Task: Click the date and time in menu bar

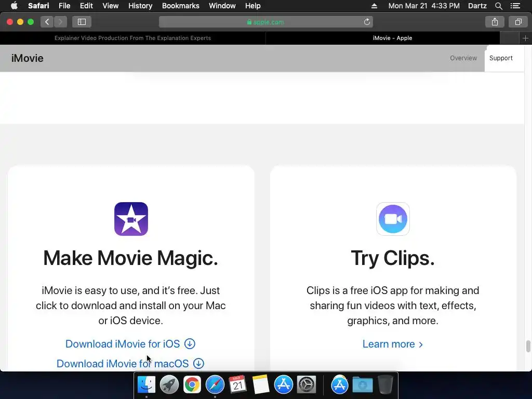Action: (x=424, y=6)
